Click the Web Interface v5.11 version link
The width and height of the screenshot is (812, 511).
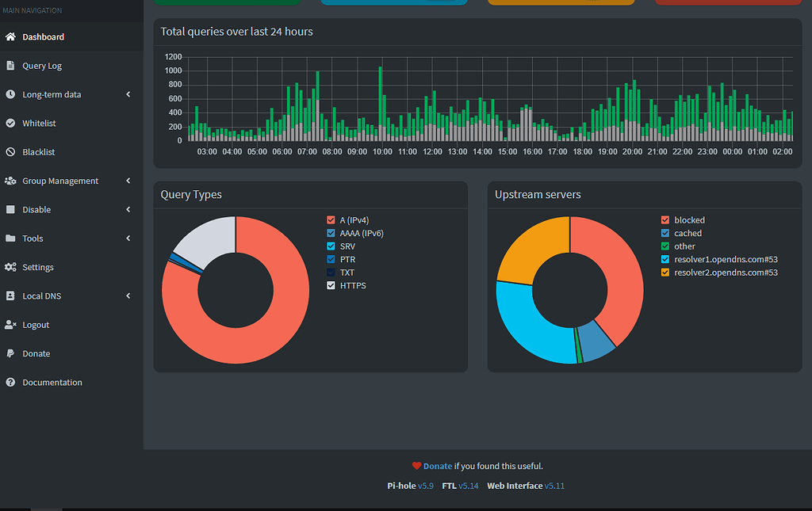[554, 486]
